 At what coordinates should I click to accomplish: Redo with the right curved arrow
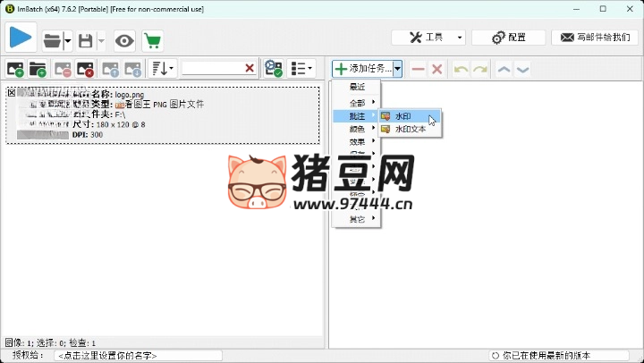point(479,69)
